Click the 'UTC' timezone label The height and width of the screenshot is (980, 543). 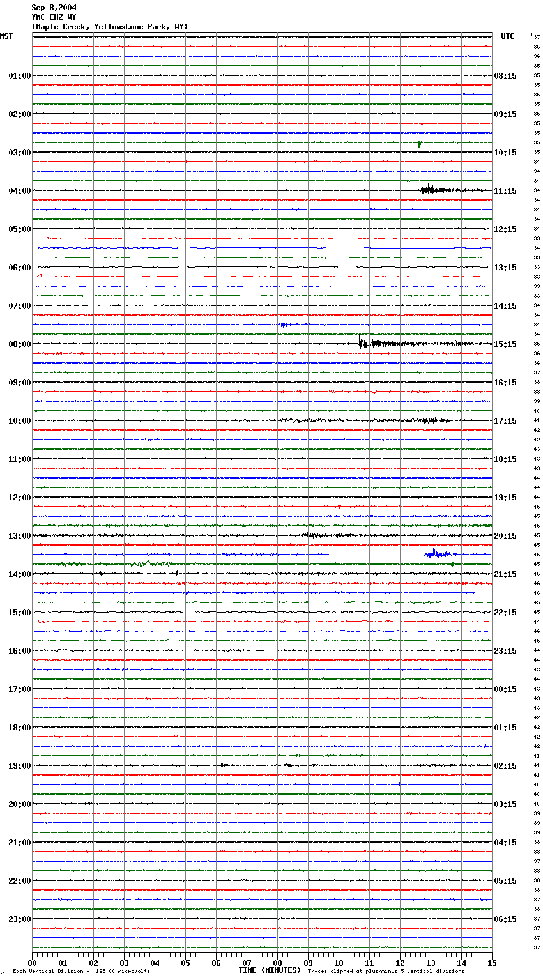pyautogui.click(x=508, y=36)
